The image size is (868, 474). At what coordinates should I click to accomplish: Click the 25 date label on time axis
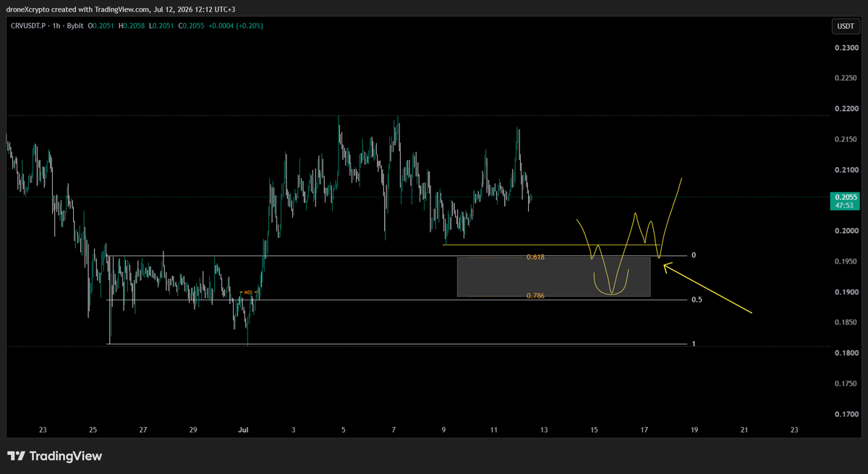(x=93, y=430)
